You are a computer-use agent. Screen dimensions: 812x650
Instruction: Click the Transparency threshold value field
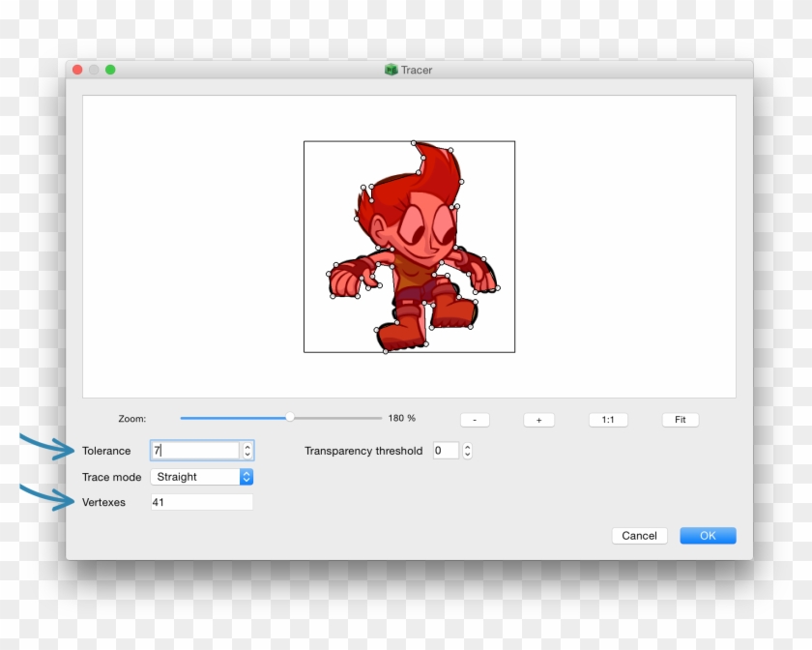(x=445, y=451)
